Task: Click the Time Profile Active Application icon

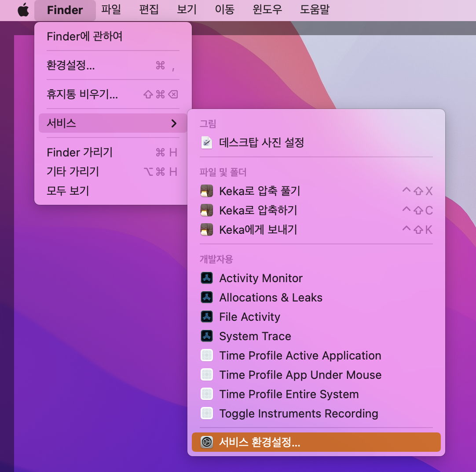Action: [207, 356]
